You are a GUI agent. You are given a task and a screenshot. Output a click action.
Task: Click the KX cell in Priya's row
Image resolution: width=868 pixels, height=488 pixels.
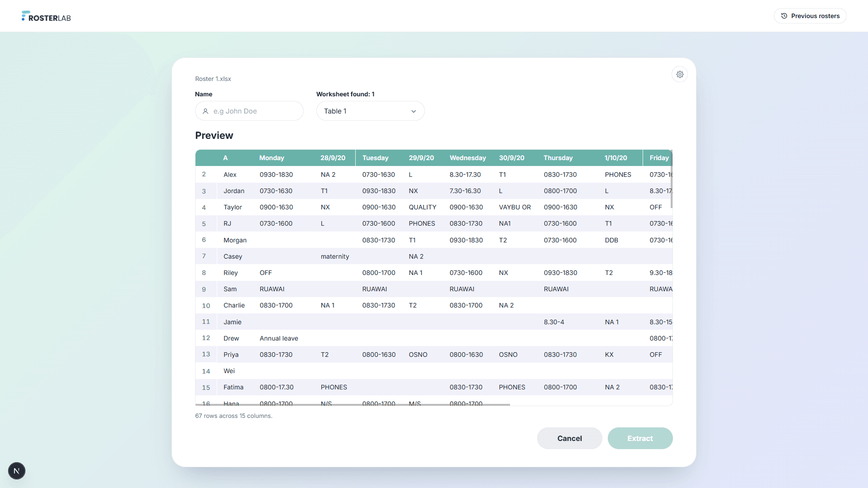click(x=609, y=355)
